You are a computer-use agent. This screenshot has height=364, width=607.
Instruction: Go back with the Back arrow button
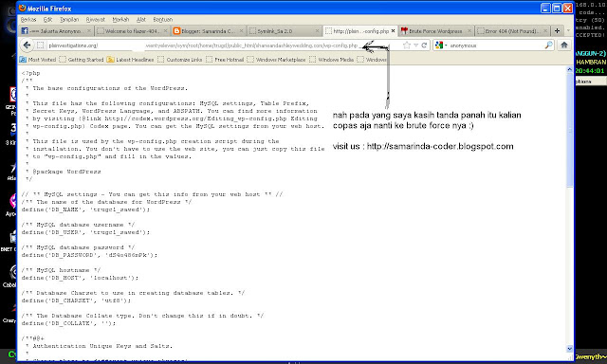[27, 45]
